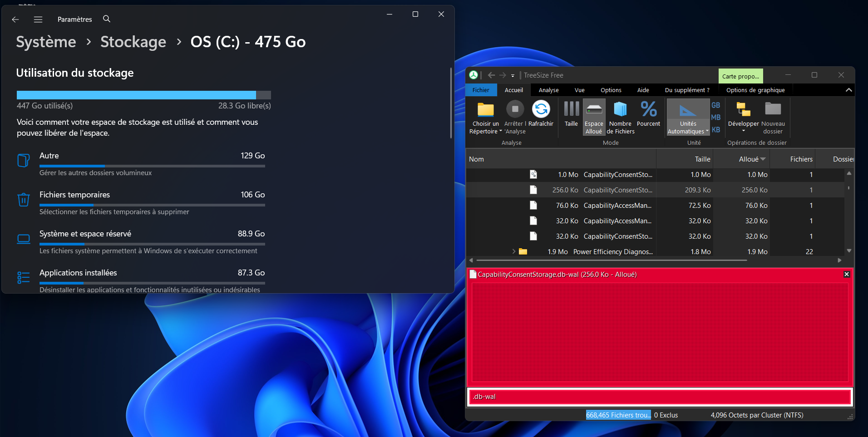The width and height of the screenshot is (868, 437).
Task: Switch to Espace Alloué mode
Action: click(594, 117)
